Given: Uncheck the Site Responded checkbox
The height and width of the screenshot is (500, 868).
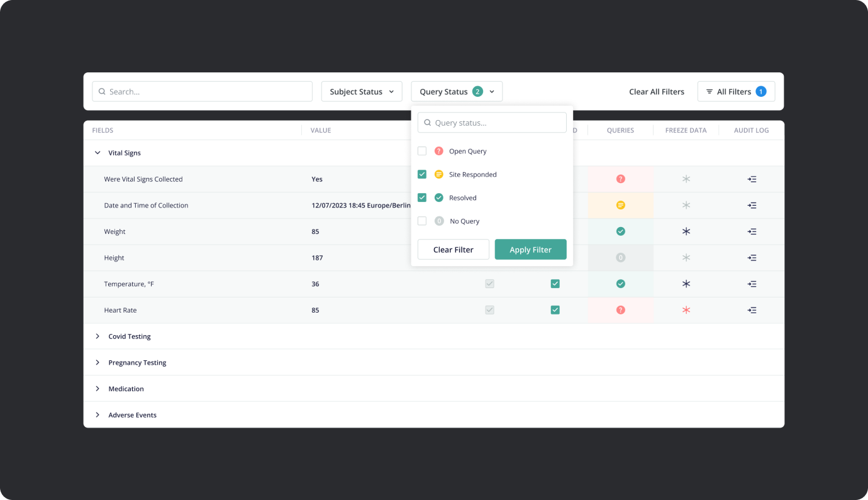Looking at the screenshot, I should pyautogui.click(x=422, y=174).
